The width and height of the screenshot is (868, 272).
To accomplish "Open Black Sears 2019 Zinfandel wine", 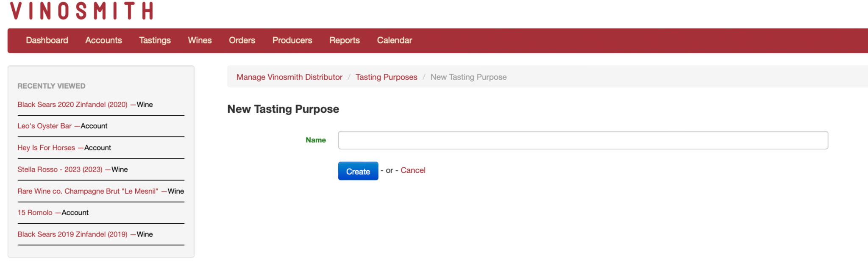I will point(72,234).
